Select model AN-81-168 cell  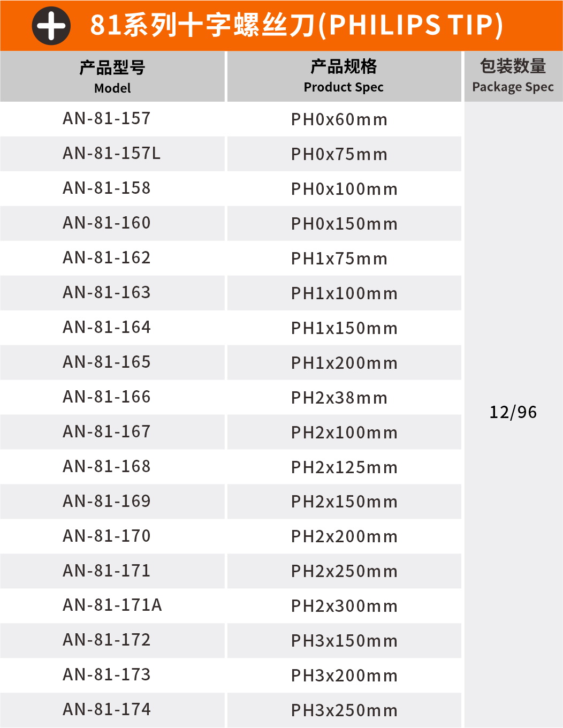tap(106, 466)
